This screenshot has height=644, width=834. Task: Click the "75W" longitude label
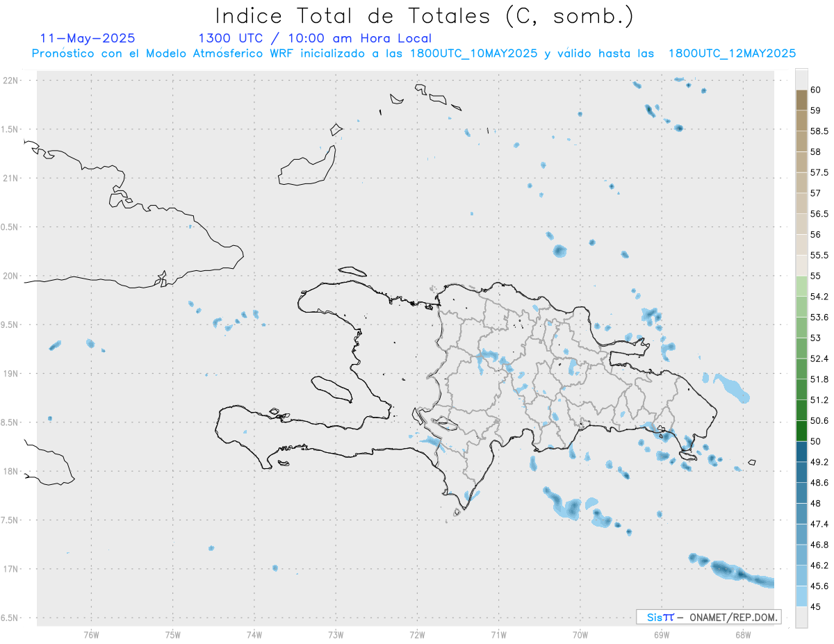coord(173,634)
